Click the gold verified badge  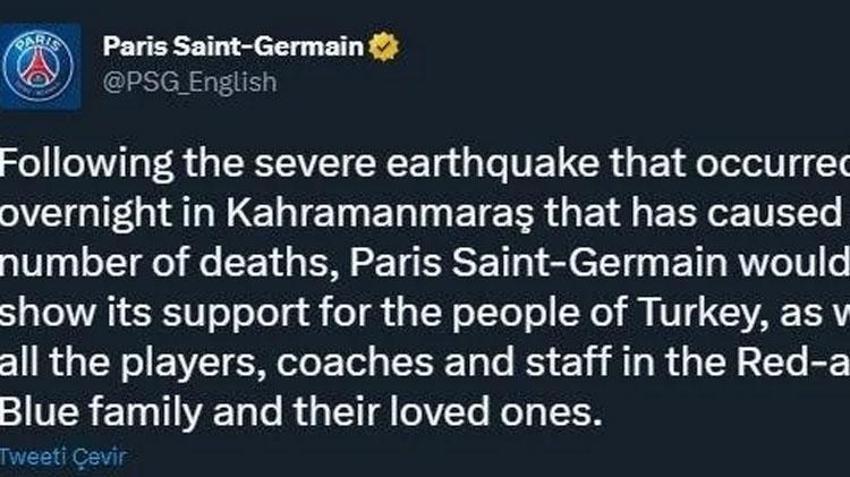click(x=384, y=47)
